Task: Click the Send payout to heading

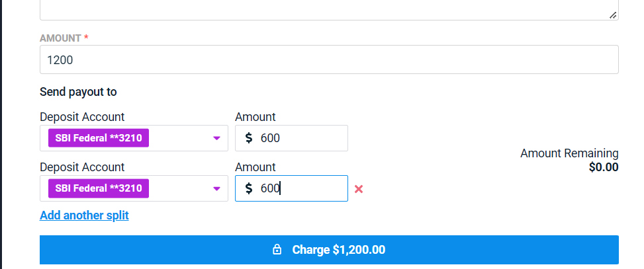Action: tap(78, 92)
